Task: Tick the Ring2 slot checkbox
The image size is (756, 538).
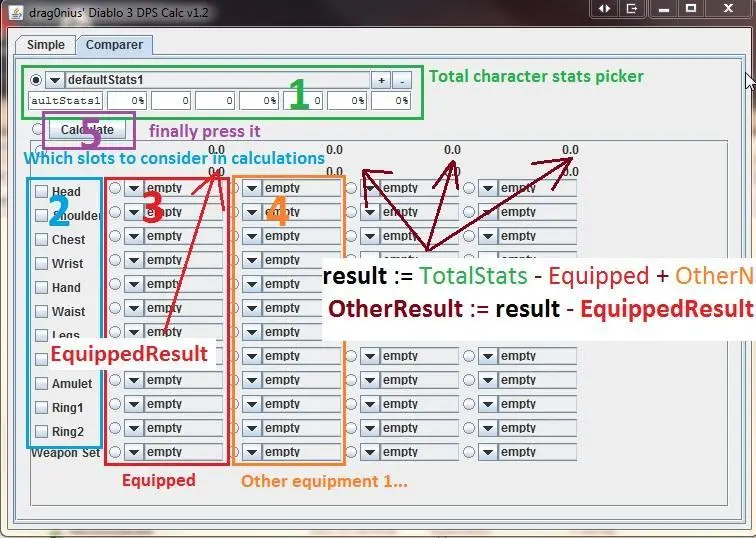Action: point(41,431)
